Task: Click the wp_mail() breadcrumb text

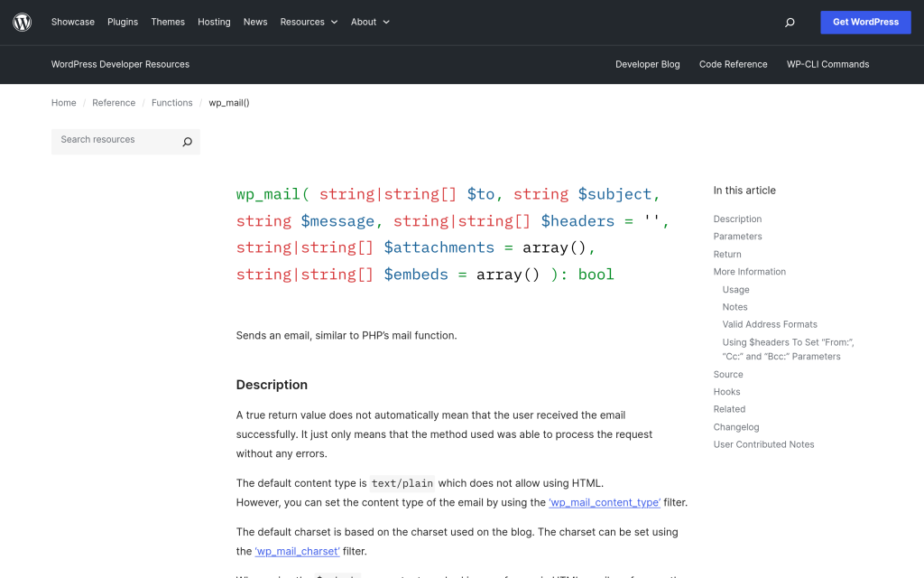Action: tap(228, 103)
